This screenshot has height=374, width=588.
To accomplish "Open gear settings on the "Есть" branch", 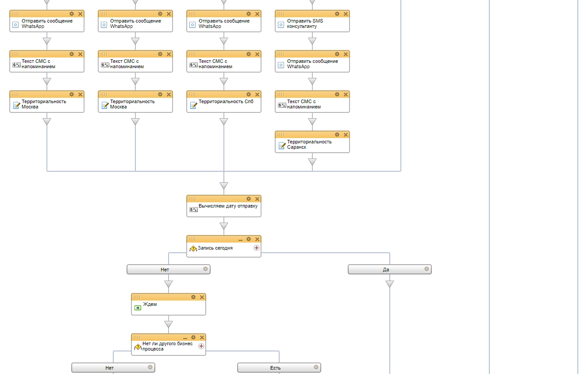I will point(316,367).
